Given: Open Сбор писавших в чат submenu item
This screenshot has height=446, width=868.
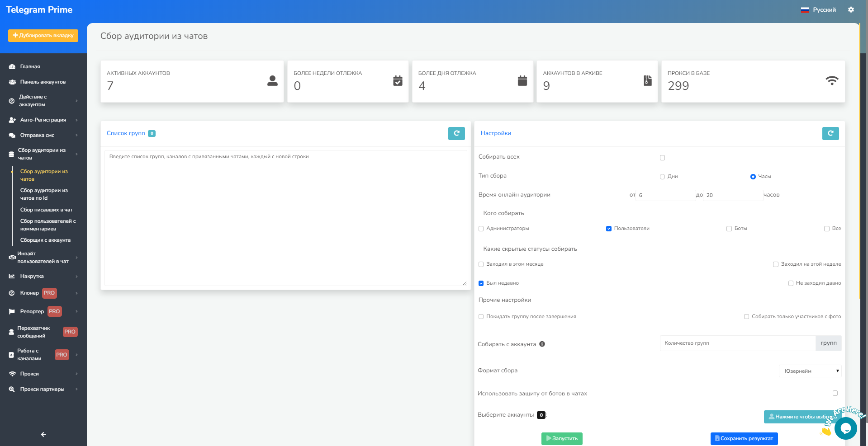Looking at the screenshot, I should pos(46,210).
